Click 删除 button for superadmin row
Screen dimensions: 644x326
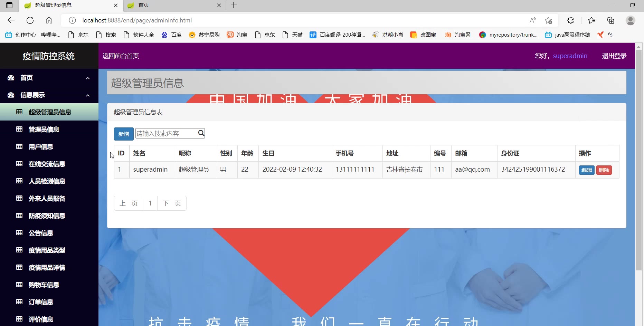(604, 170)
